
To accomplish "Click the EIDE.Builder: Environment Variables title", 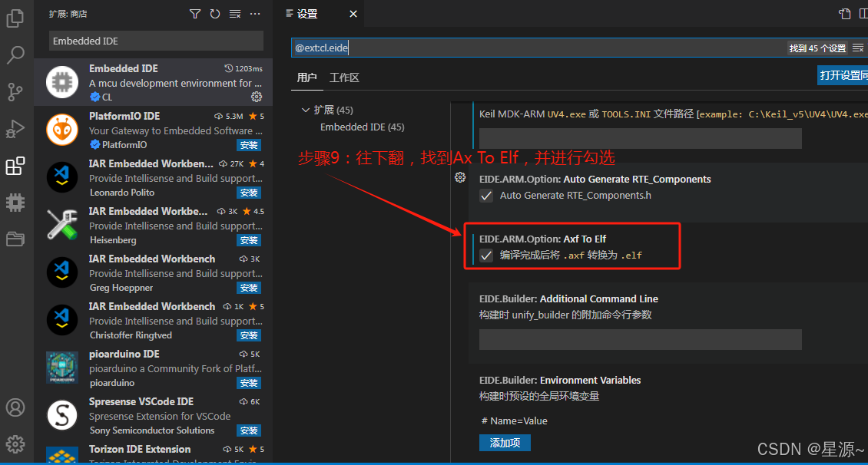I will (x=560, y=380).
